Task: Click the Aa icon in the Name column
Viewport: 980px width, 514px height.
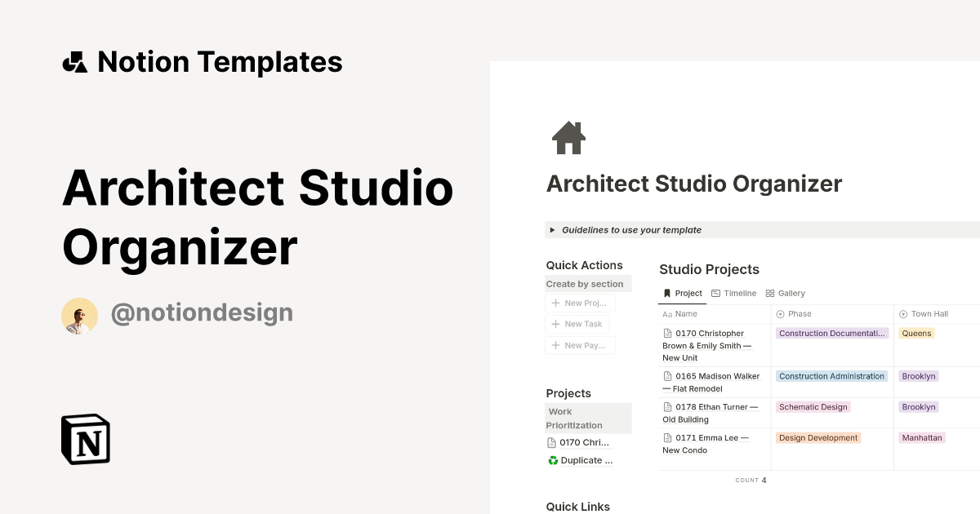Action: click(x=668, y=313)
